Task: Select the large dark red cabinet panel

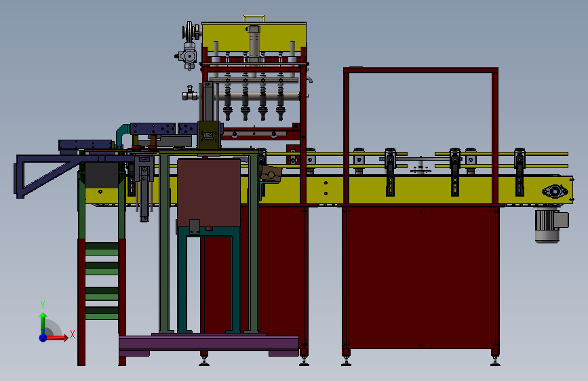Action: (420, 277)
